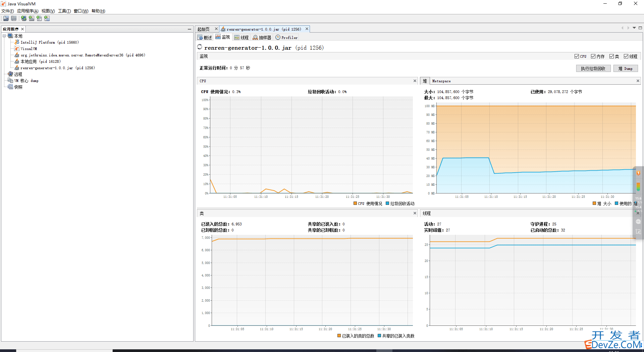Image resolution: width=644 pixels, height=352 pixels.
Task: Select org.jetbrains.idea.maven.server.RemoteMavenServer36 entry
Action: click(x=83, y=55)
